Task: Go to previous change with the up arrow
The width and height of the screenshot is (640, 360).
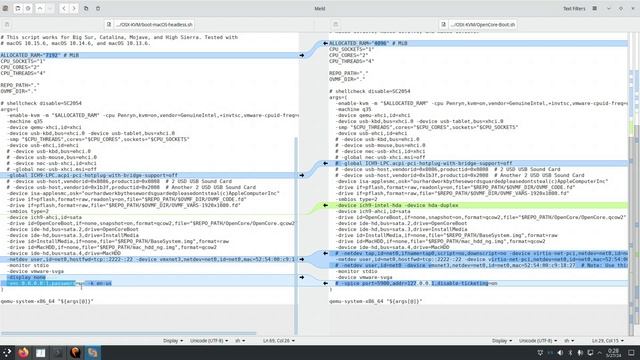Action: [40, 8]
